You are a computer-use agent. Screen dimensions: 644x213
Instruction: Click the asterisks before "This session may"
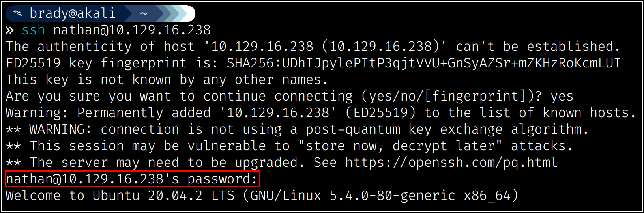13,146
